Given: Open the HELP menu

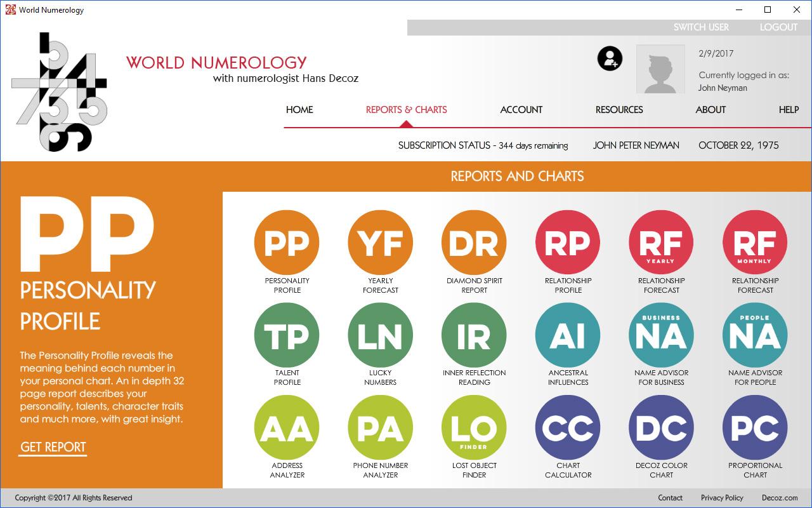Looking at the screenshot, I should pyautogui.click(x=789, y=110).
